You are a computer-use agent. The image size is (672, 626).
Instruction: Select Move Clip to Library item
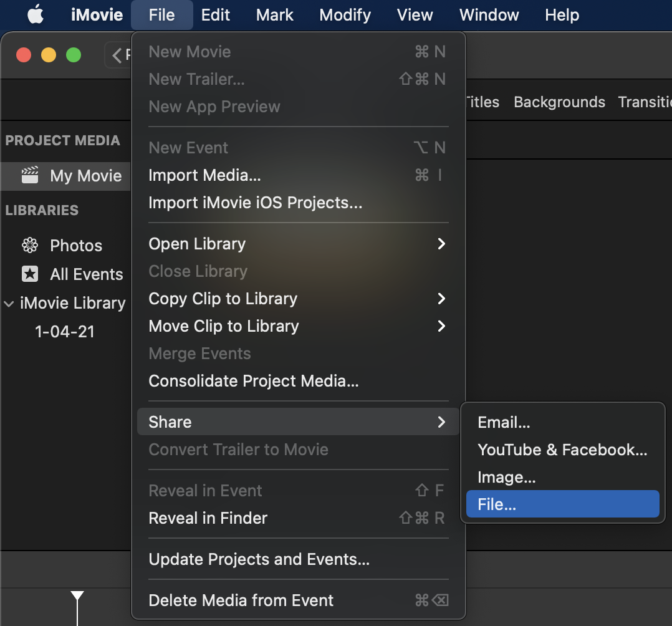point(298,326)
